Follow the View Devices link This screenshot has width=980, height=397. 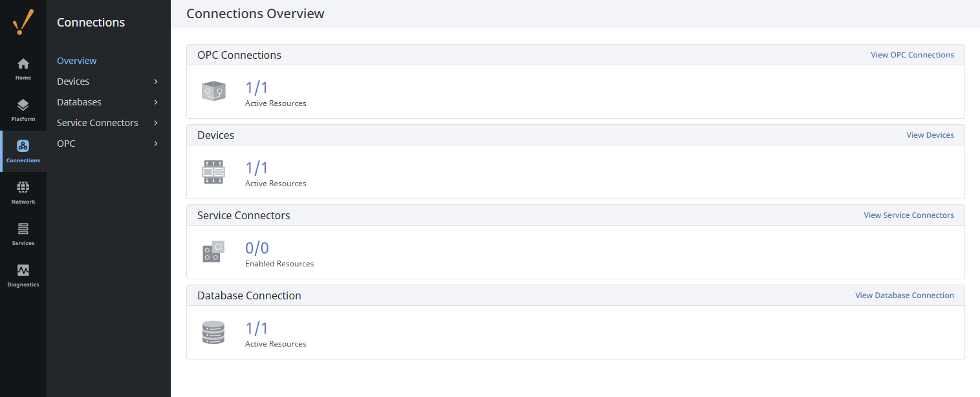pyautogui.click(x=930, y=135)
